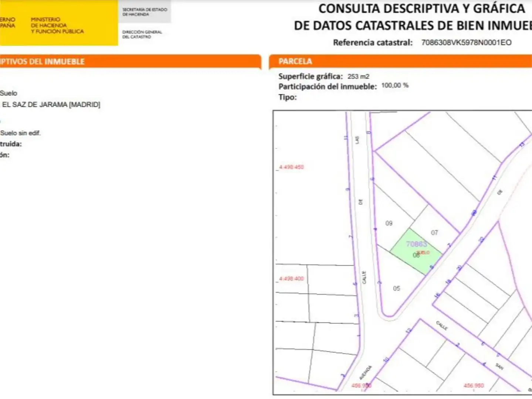Click the "70863" block number on the map
The height and width of the screenshot is (399, 532).
417,244
